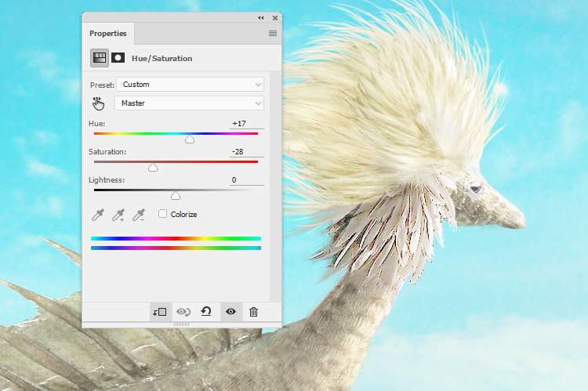Close the Properties panel
The height and width of the screenshot is (391, 588).
[x=275, y=17]
